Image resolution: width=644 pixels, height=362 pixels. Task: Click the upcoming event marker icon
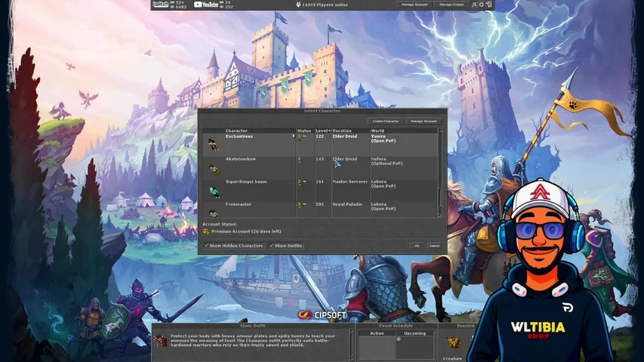399,339
